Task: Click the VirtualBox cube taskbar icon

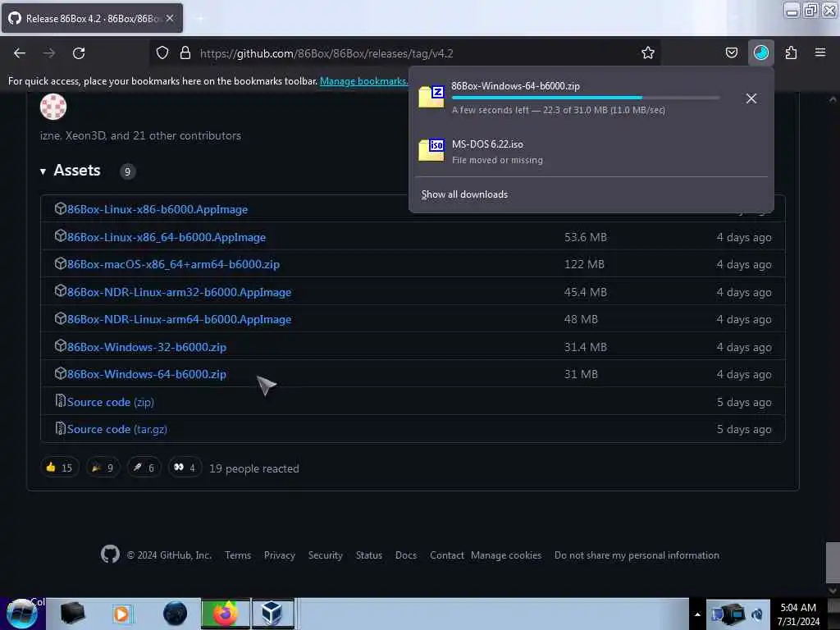Action: (x=272, y=614)
